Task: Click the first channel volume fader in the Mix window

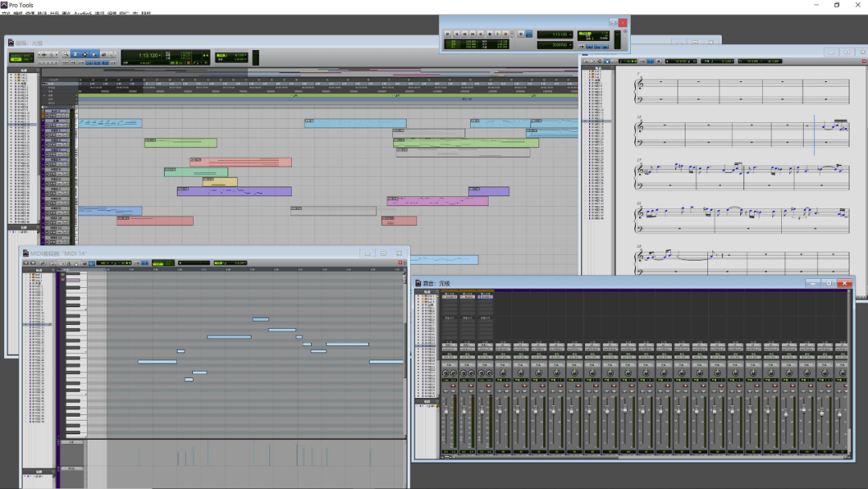Action: [445, 411]
